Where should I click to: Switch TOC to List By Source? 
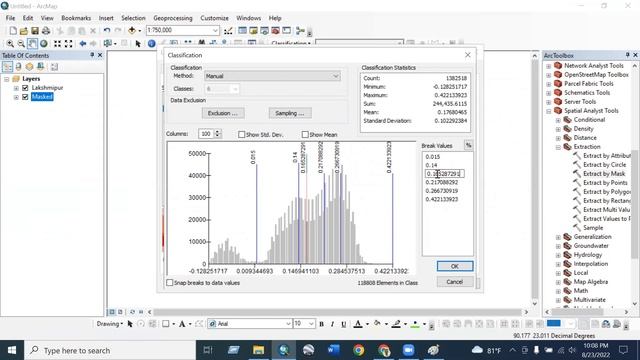(18, 67)
